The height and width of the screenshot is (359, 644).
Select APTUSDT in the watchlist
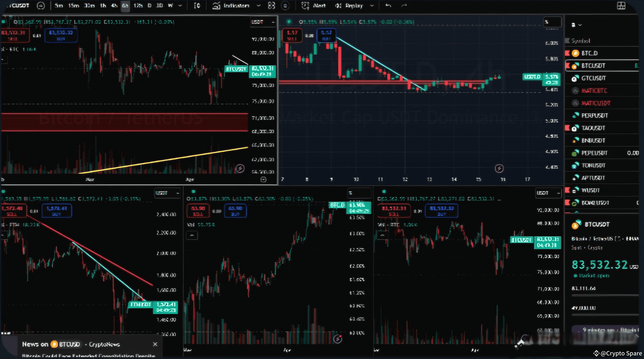click(x=602, y=178)
